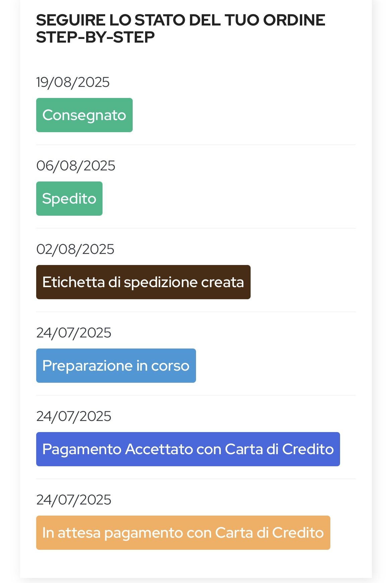Click the 06/08/2025 shipping date
This screenshot has width=392, height=583.
coord(76,166)
